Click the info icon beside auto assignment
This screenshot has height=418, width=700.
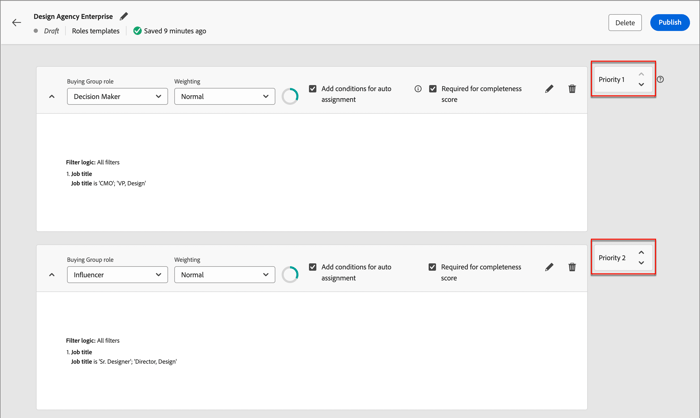pyautogui.click(x=418, y=89)
